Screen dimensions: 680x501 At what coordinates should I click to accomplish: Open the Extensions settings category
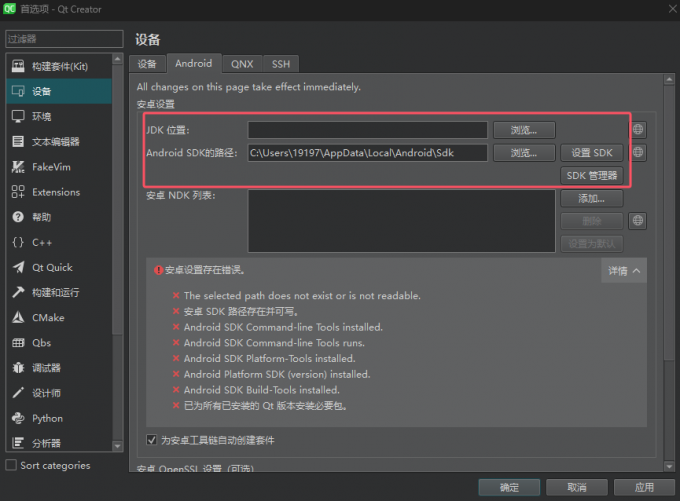56,192
